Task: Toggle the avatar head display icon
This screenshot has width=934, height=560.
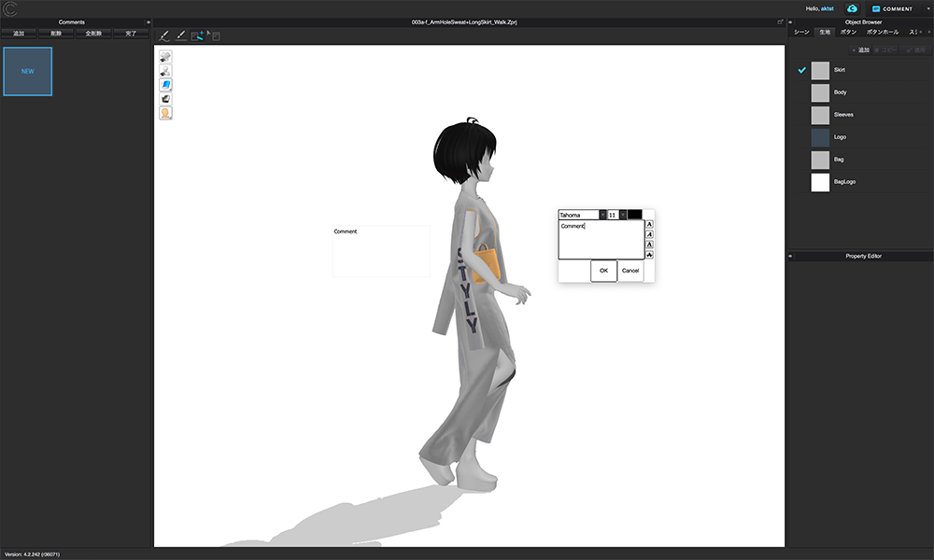Action: [x=165, y=112]
